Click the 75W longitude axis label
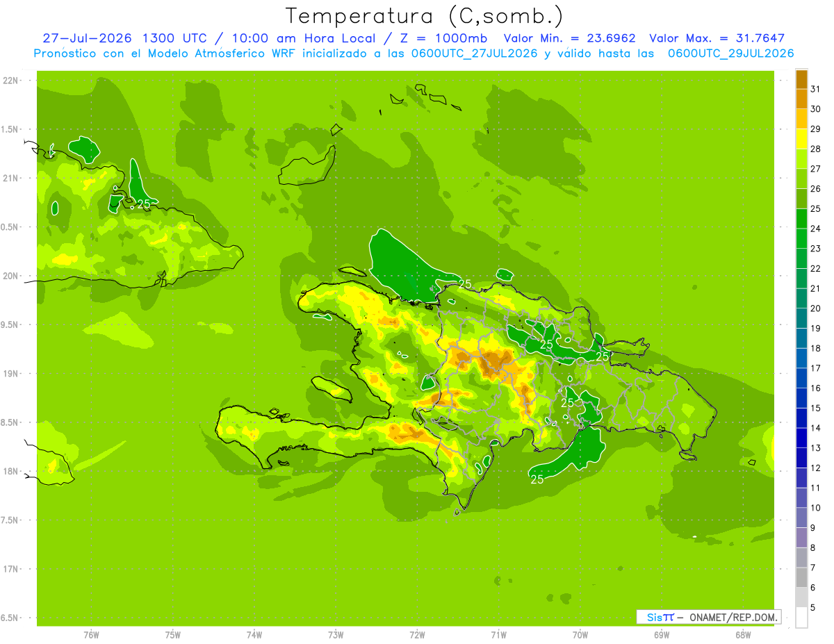Viewport: 834px width, 644px height. click(x=173, y=634)
